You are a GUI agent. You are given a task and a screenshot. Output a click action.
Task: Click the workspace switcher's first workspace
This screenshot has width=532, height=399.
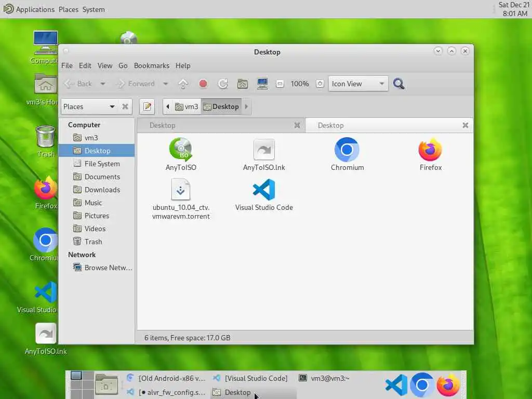coord(76,375)
